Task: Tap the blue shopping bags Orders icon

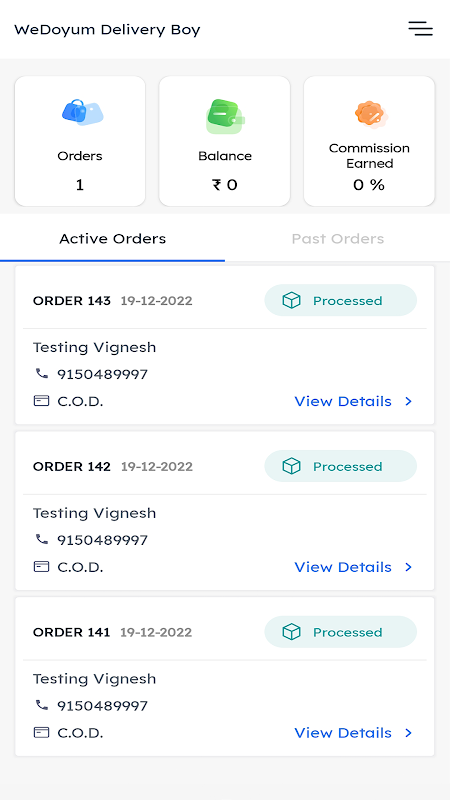Action: pos(82,112)
